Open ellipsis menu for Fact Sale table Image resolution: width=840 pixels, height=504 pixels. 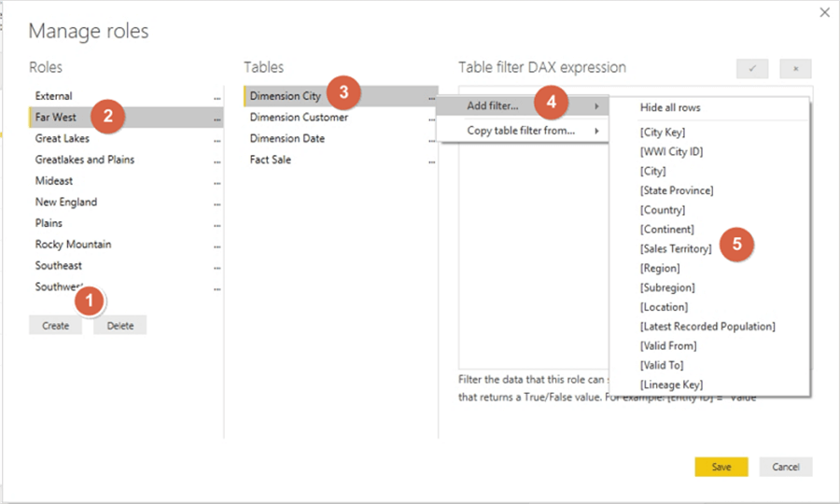431,161
